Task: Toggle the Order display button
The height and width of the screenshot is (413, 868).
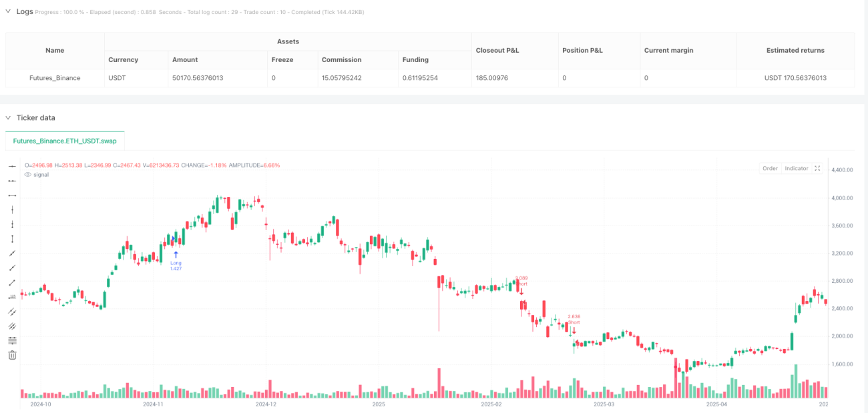Action: 771,168
